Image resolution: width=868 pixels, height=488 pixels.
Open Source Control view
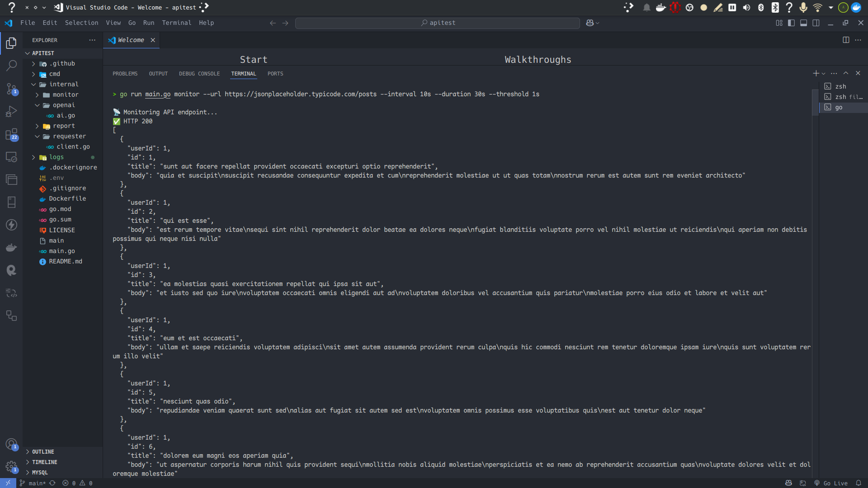[11, 89]
